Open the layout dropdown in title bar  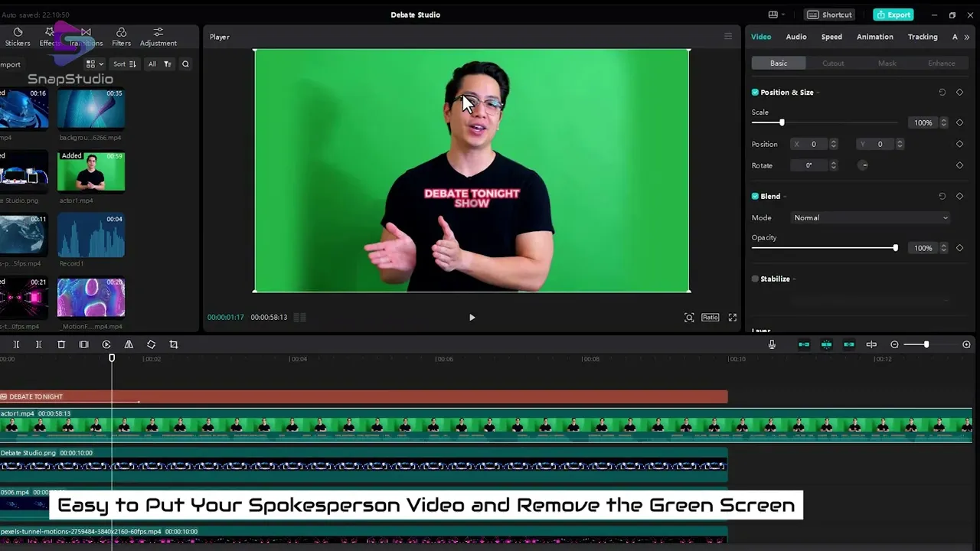(776, 15)
